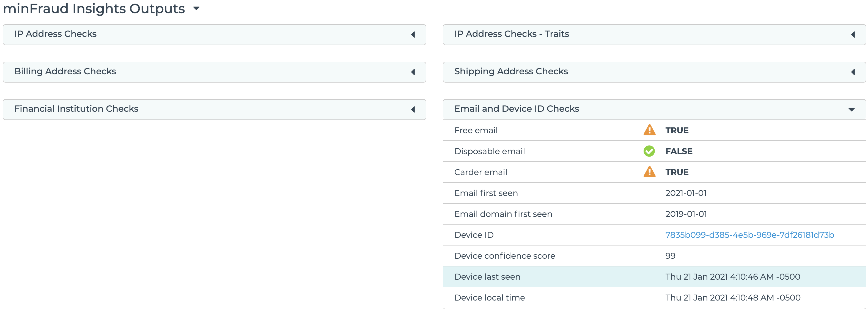Click warning icon beside Carder email

point(649,172)
